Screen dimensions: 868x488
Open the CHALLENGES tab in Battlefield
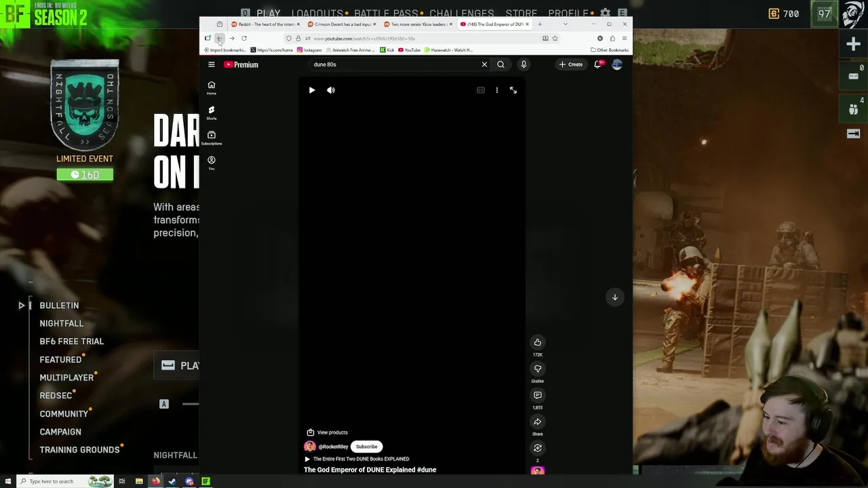[x=462, y=13]
